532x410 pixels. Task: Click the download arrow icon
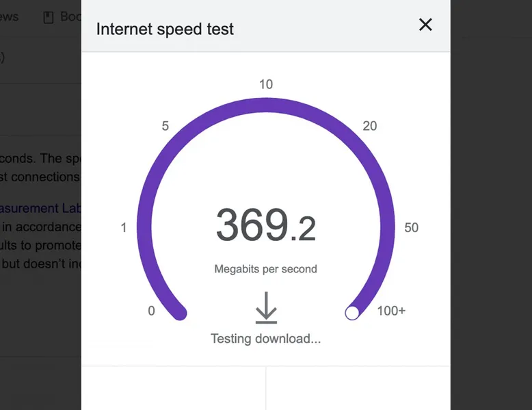[265, 307]
